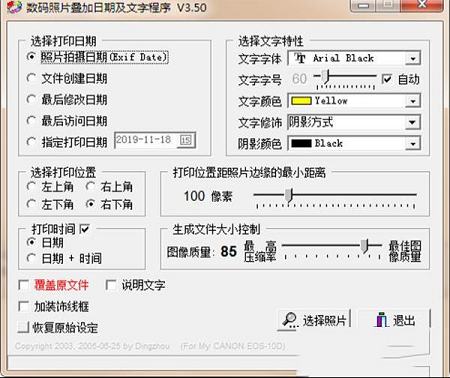The width and height of the screenshot is (450, 378).
Task: Toggle 自动 font size checkbox
Action: (387, 79)
